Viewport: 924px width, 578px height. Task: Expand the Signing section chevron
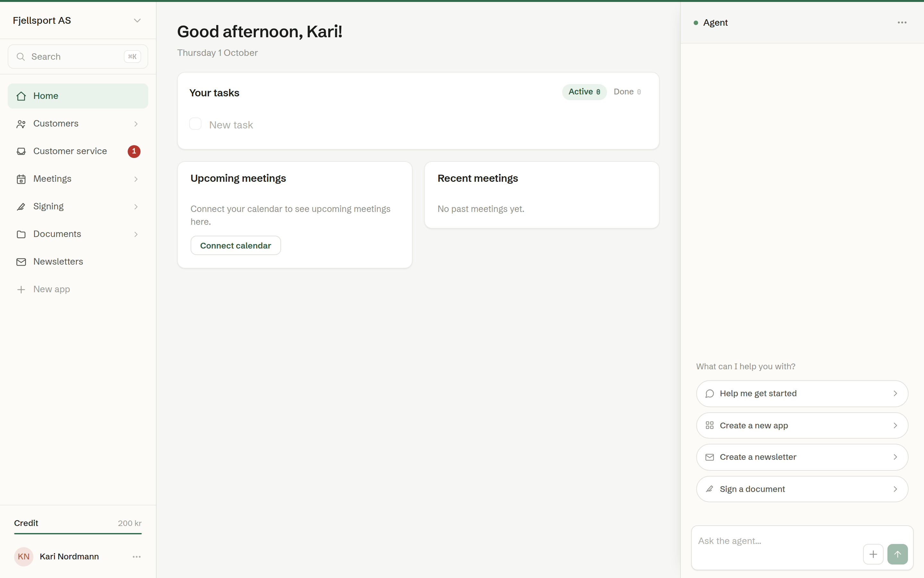coord(136,206)
